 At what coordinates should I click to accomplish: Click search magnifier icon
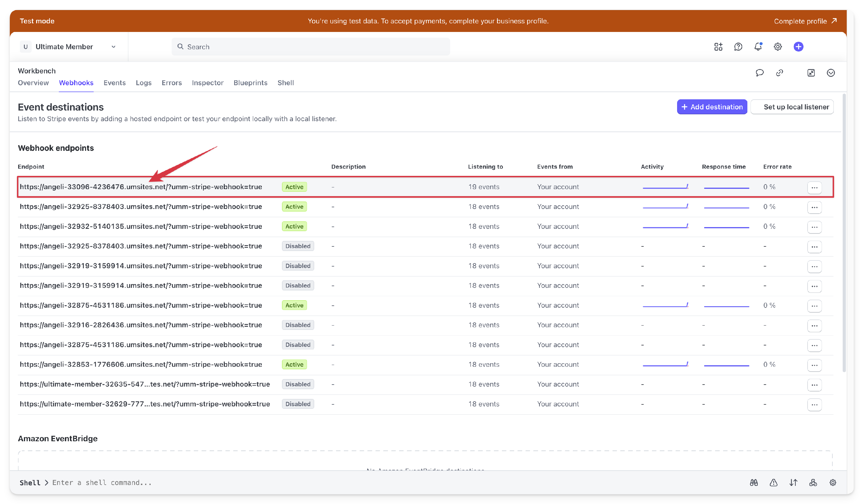180,47
